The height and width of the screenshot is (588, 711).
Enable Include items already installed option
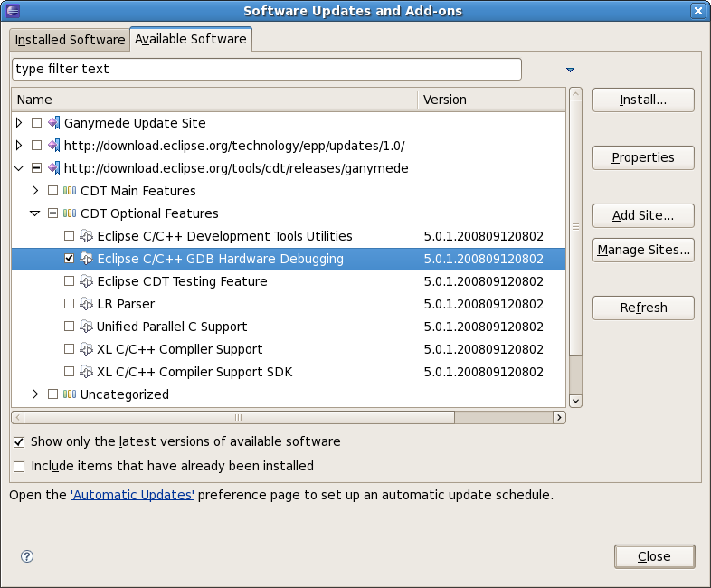click(19, 467)
